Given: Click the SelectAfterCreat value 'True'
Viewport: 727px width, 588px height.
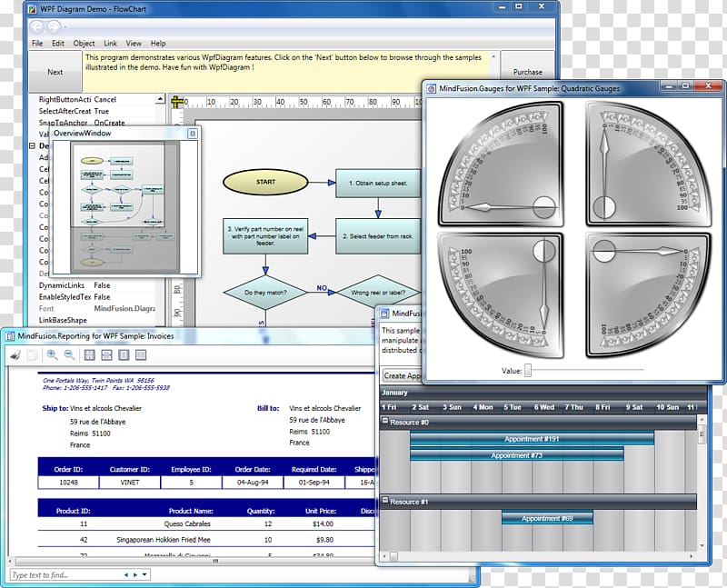Looking at the screenshot, I should (101, 111).
